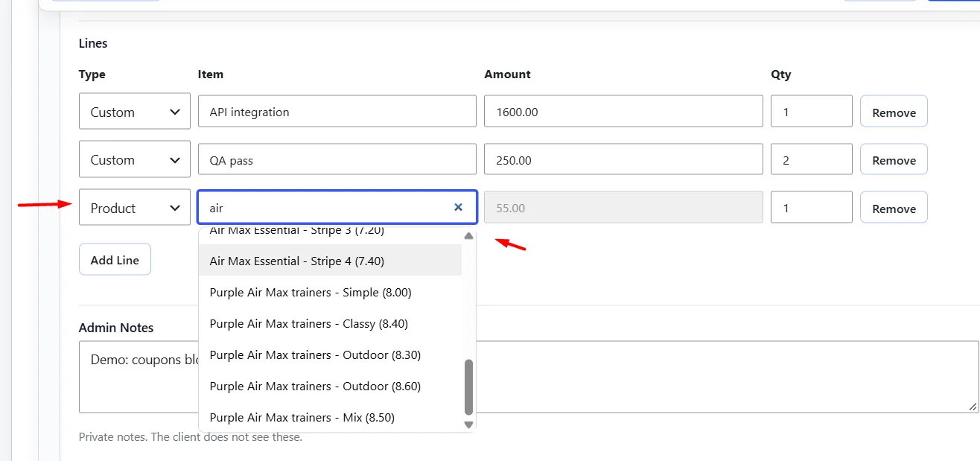Pick 'Purple Air Max trainers - Outdoor (8.60)'

(x=331, y=386)
